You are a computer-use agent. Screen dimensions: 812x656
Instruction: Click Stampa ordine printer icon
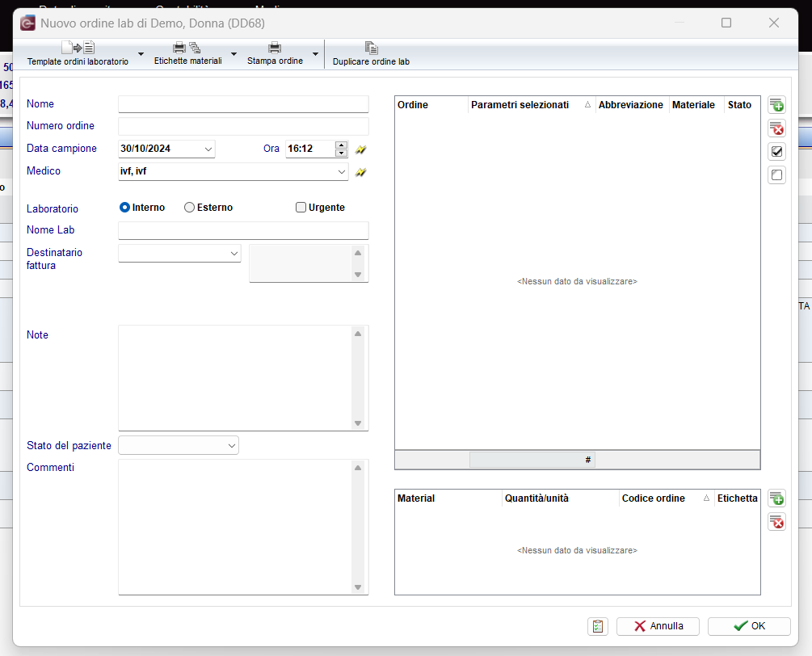point(275,48)
